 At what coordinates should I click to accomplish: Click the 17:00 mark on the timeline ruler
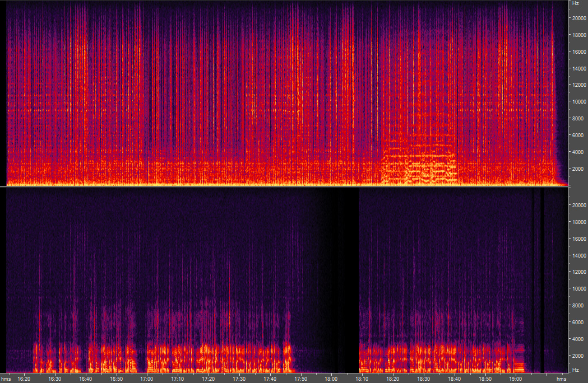[x=147, y=379]
